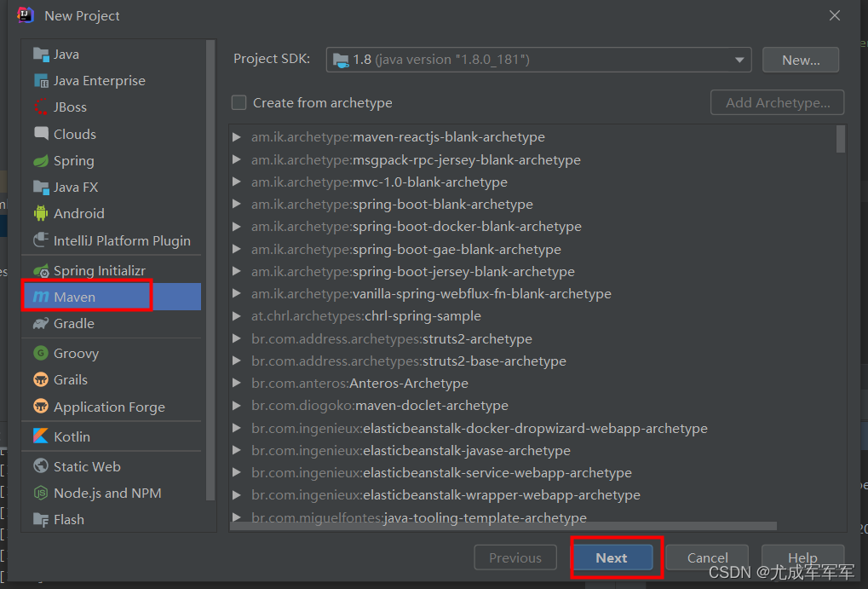Enable Create from archetype checkbox

click(239, 102)
